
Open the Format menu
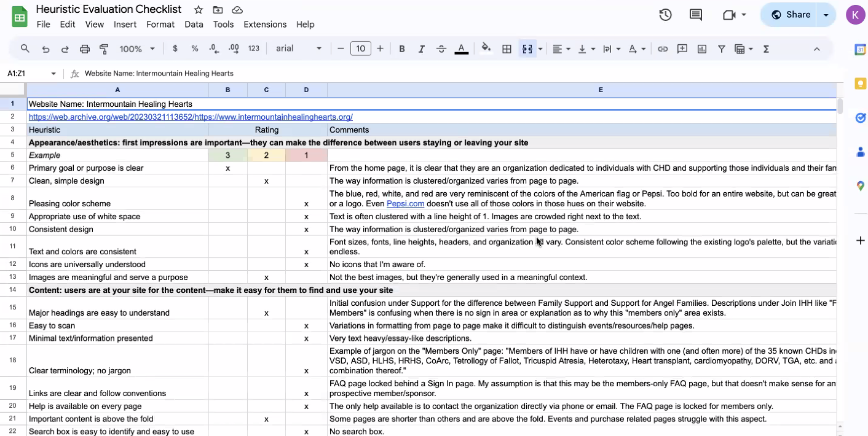tap(160, 25)
